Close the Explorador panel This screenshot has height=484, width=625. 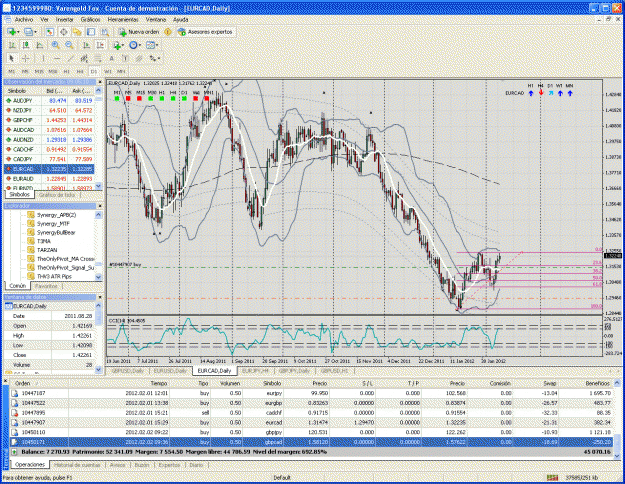[x=100, y=206]
